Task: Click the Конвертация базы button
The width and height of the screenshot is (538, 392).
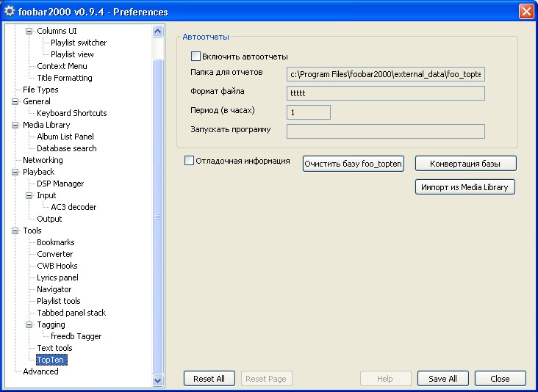Action: (x=465, y=164)
